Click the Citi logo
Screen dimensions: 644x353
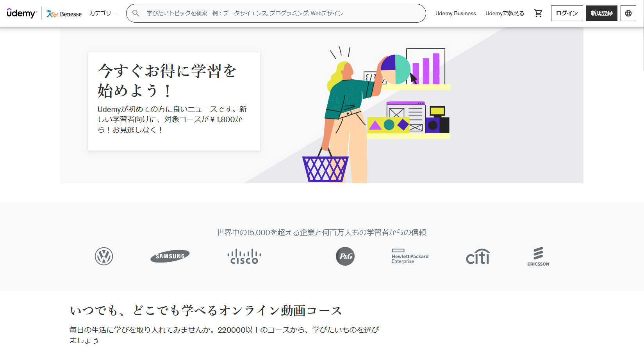(478, 256)
